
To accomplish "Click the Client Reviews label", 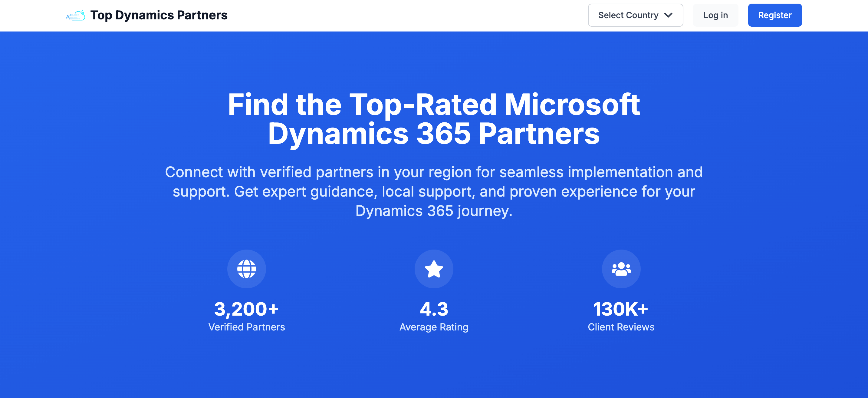I will [621, 327].
